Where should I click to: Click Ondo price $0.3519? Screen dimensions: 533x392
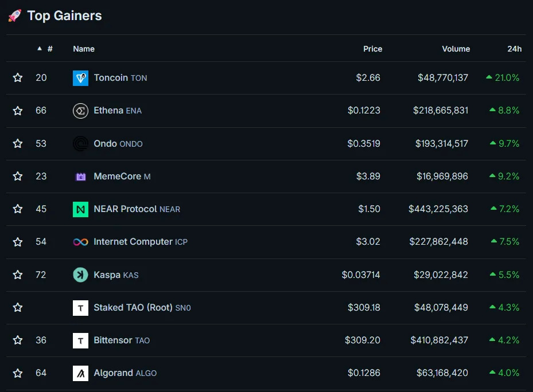point(364,144)
